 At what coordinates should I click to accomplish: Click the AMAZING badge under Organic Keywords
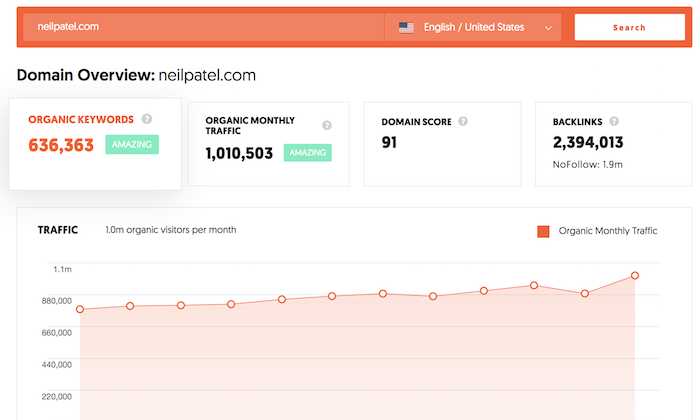132,144
